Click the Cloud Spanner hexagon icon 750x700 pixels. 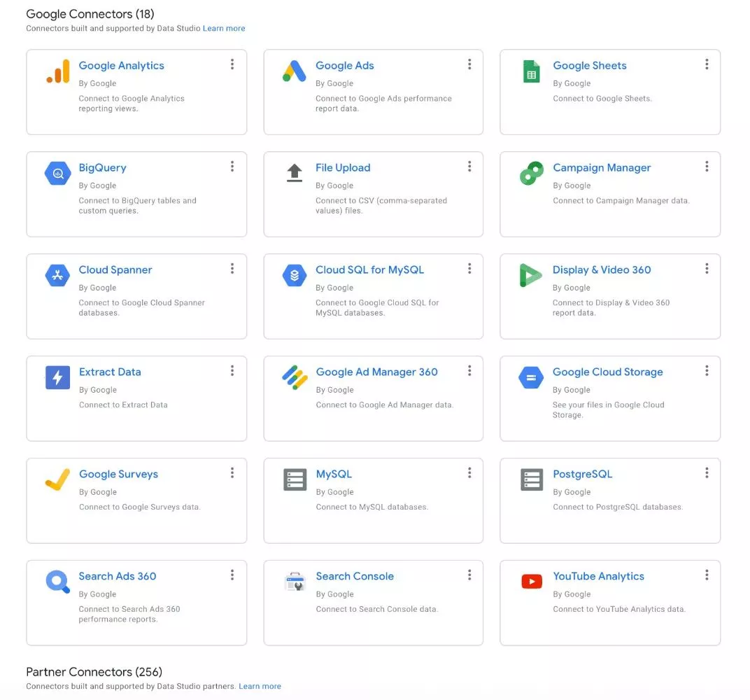tap(57, 275)
